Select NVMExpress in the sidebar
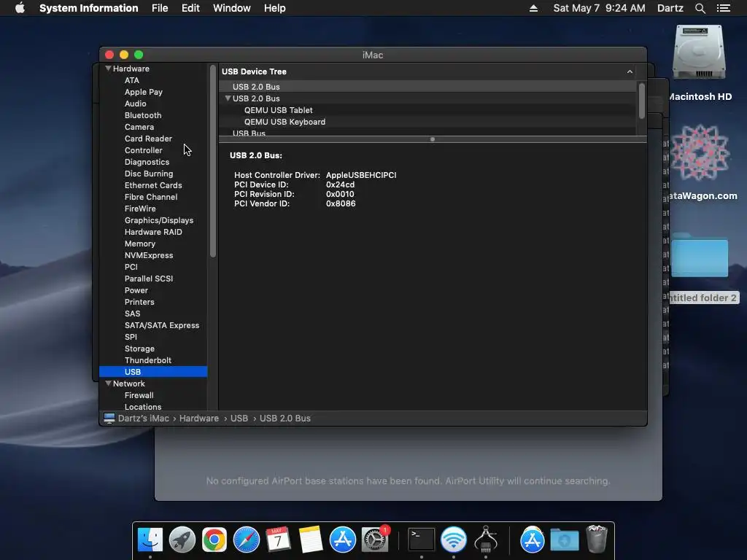 149,255
